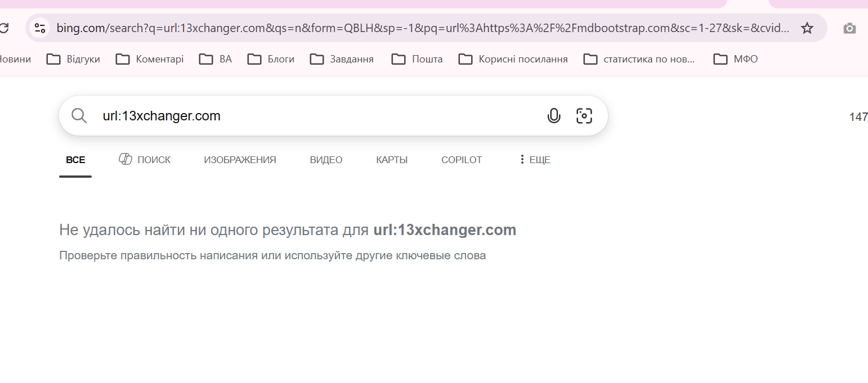This screenshot has width=868, height=383.
Task: Bookmark this page with the star icon
Action: click(x=807, y=28)
